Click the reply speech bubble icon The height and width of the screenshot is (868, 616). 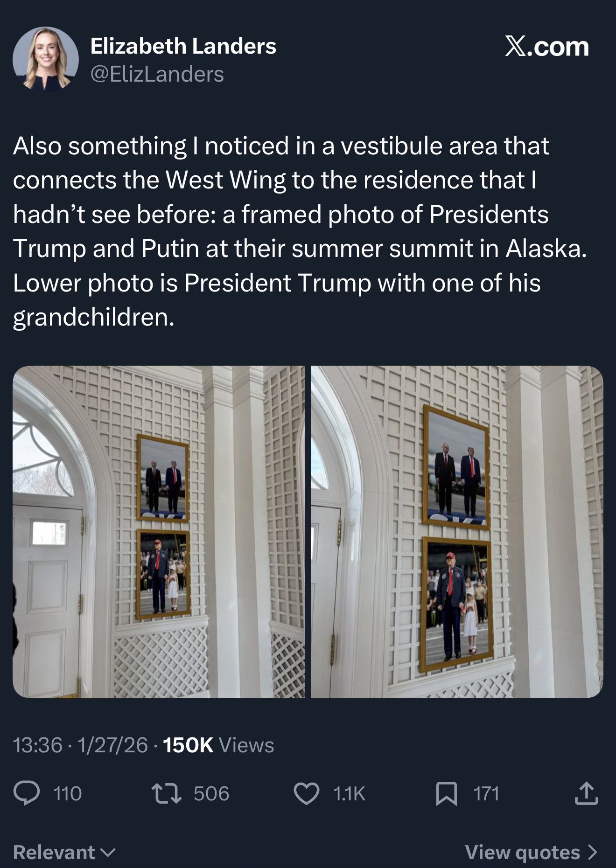pos(27,793)
